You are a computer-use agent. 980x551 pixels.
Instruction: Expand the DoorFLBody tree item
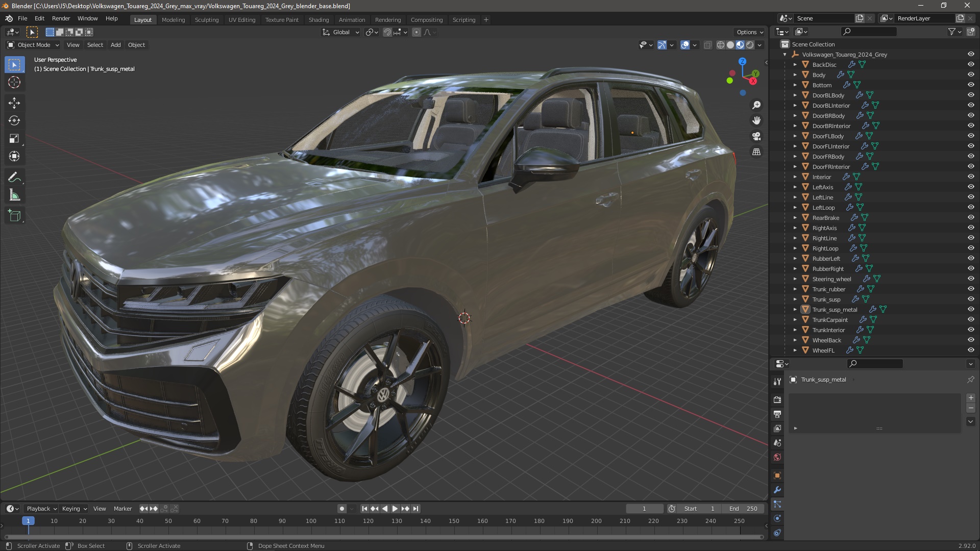(x=795, y=136)
